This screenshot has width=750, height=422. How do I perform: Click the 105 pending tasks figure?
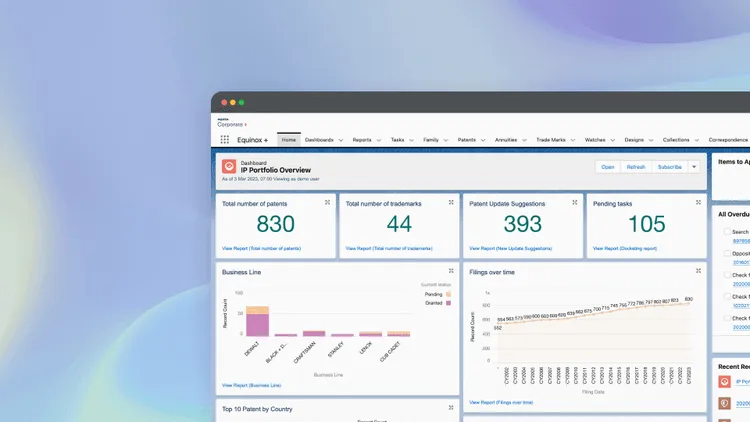[x=647, y=224]
